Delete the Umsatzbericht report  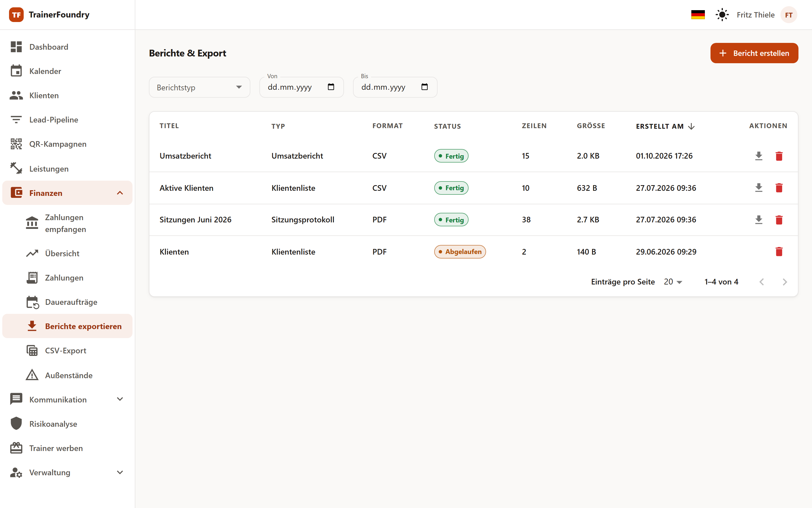pos(779,156)
